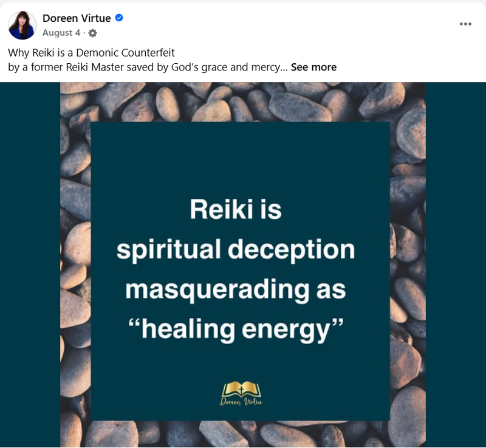The width and height of the screenshot is (486, 448).
Task: Click the audience gear icon beside the date
Action: coord(93,33)
